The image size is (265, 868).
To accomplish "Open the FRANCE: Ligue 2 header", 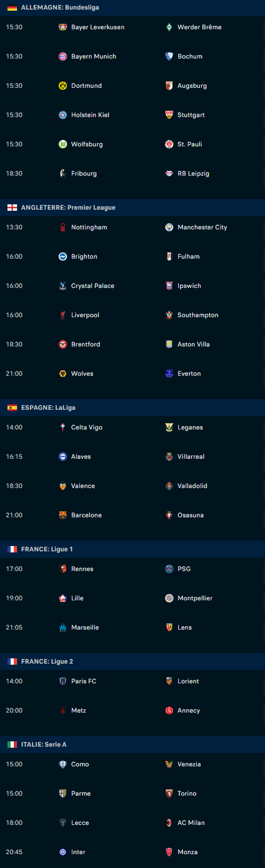I will [132, 662].
